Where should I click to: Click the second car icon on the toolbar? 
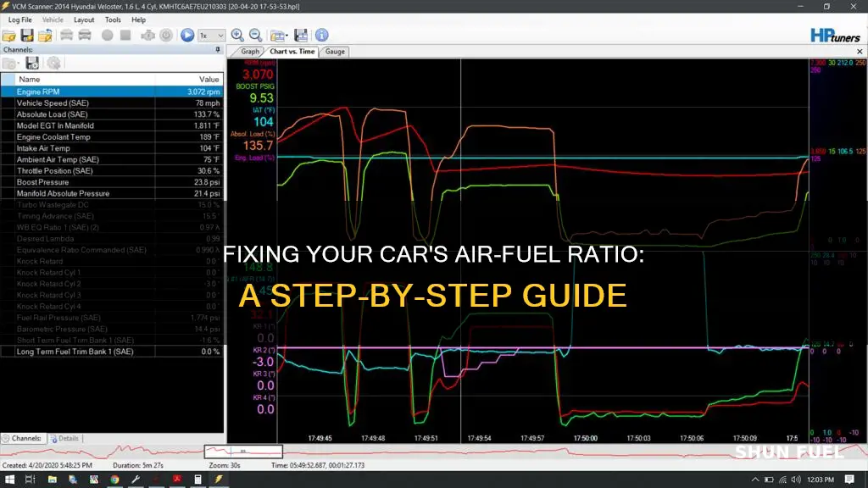[85, 36]
